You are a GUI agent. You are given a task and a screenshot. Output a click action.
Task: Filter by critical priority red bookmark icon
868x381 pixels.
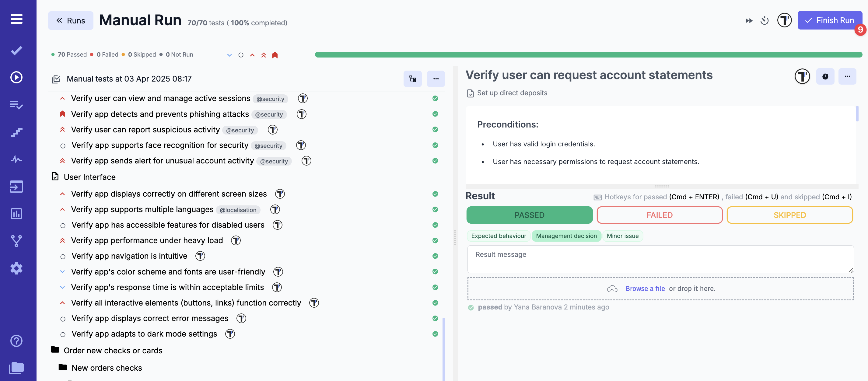pyautogui.click(x=275, y=55)
